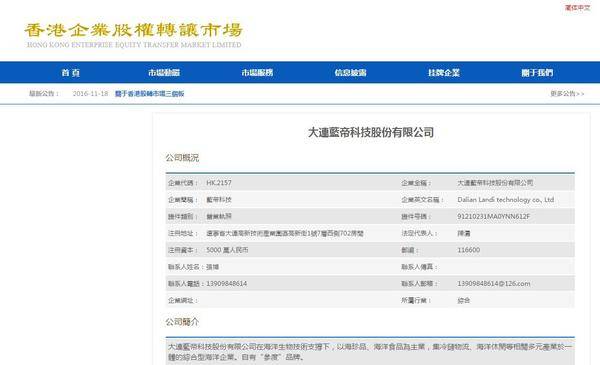
Task: Click the 香港企業股權轉讓市場 logo
Action: point(134,35)
